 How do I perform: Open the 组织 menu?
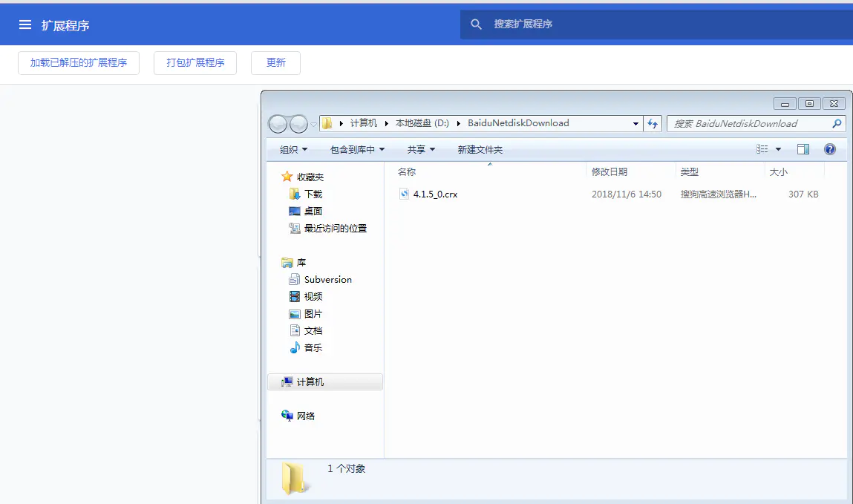(294, 149)
